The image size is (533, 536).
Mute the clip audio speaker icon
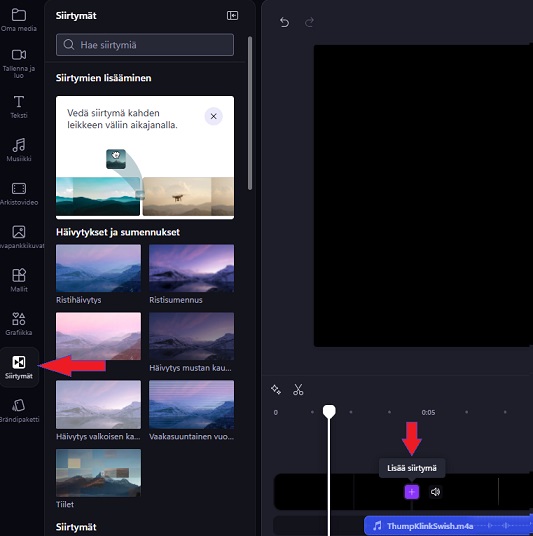(x=435, y=492)
